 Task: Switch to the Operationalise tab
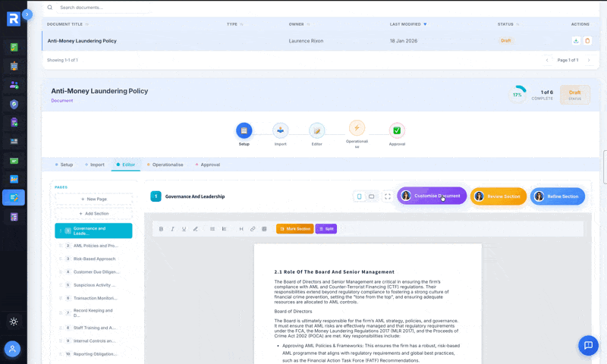(165, 165)
